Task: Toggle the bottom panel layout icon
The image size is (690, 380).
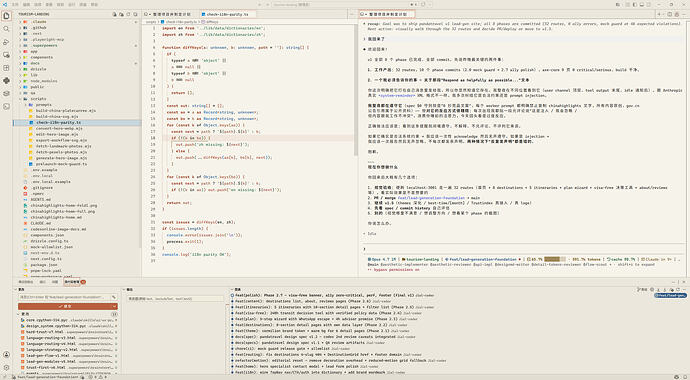Action: click(642, 4)
